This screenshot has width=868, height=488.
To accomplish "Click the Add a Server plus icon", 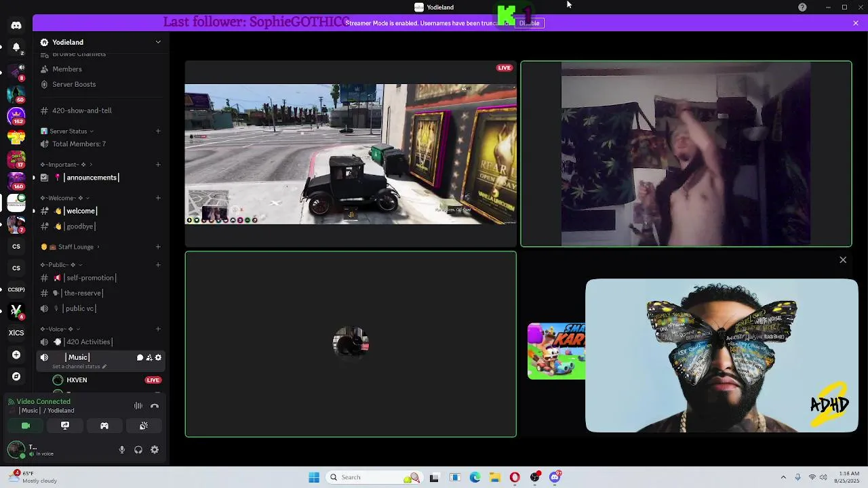I will [16, 354].
